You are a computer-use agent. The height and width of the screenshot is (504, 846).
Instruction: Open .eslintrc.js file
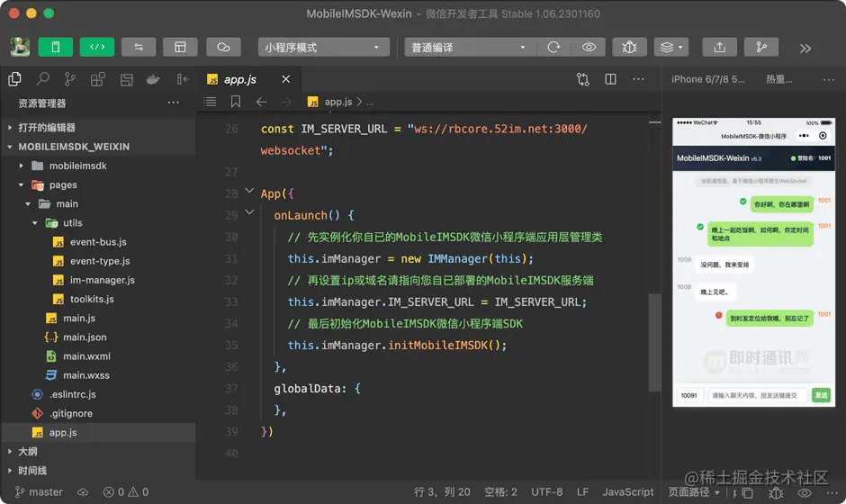(x=99, y=394)
